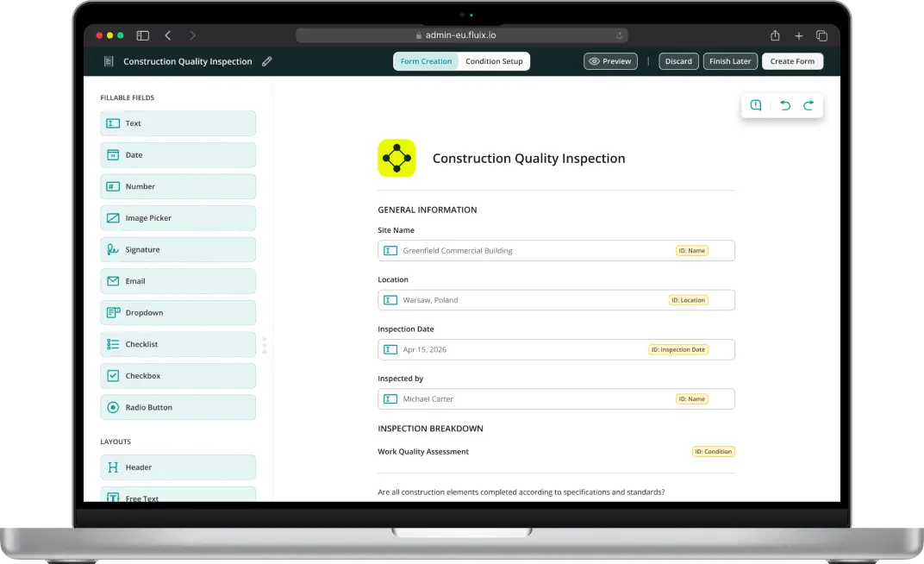Screen dimensions: 924x564
Task: Click the yellow form logo image
Action: click(396, 158)
